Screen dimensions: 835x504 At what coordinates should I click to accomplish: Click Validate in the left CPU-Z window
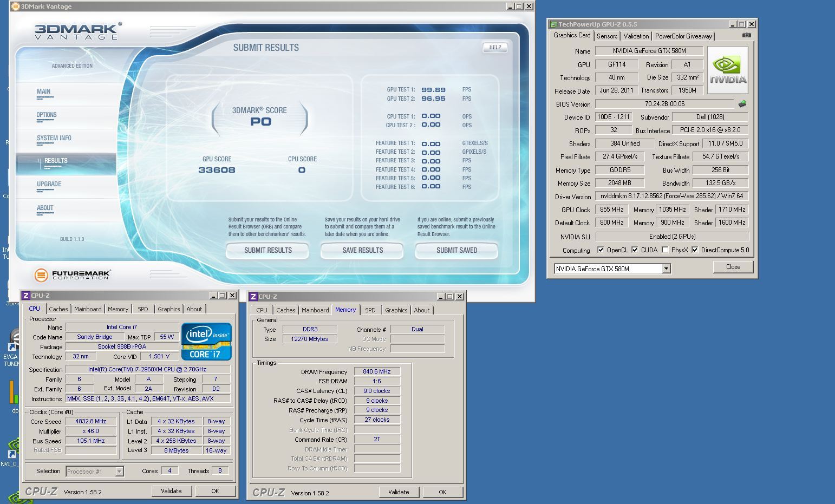pyautogui.click(x=171, y=491)
